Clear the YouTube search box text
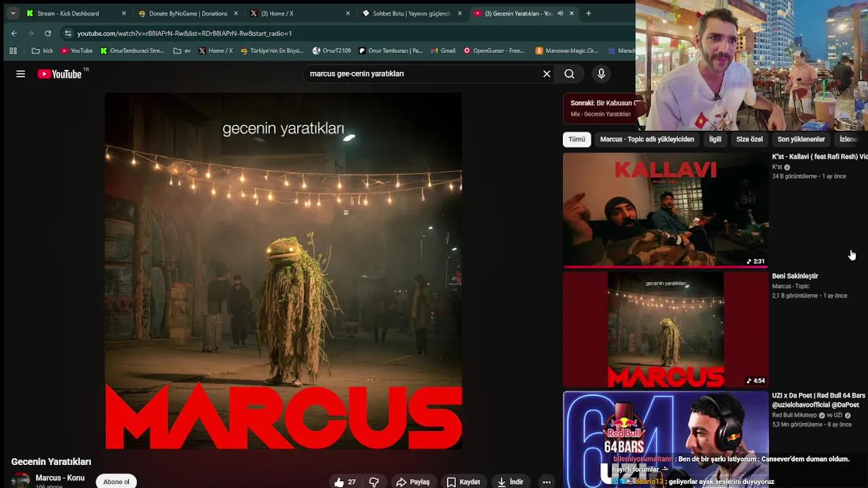 click(547, 74)
